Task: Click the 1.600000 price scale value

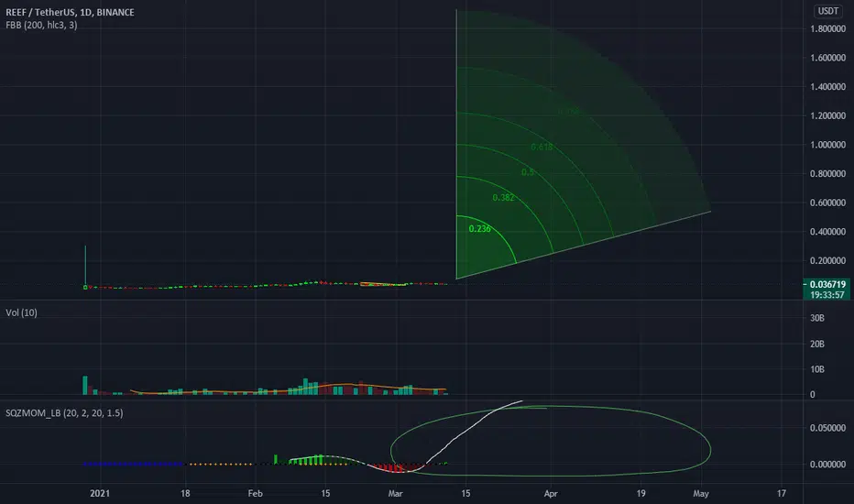Action: coord(827,58)
